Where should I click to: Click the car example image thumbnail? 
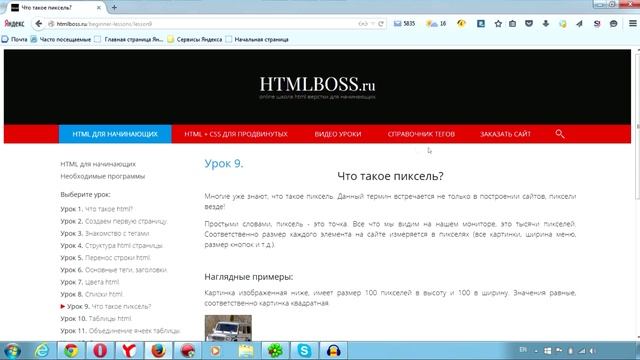(x=228, y=328)
